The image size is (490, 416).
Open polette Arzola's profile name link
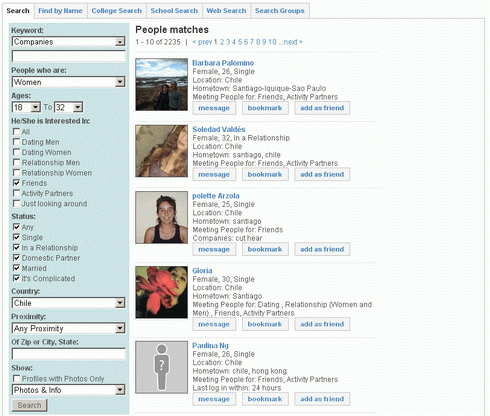pos(216,196)
